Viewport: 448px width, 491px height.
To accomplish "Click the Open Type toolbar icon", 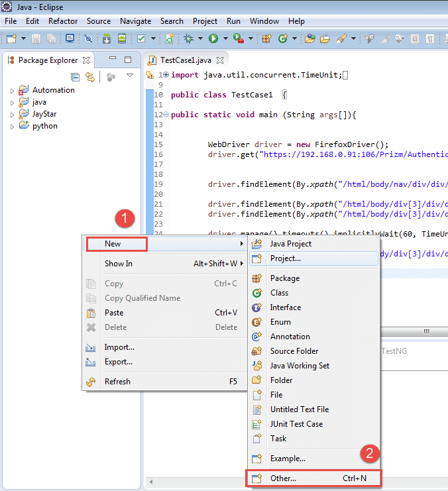I will coord(309,39).
